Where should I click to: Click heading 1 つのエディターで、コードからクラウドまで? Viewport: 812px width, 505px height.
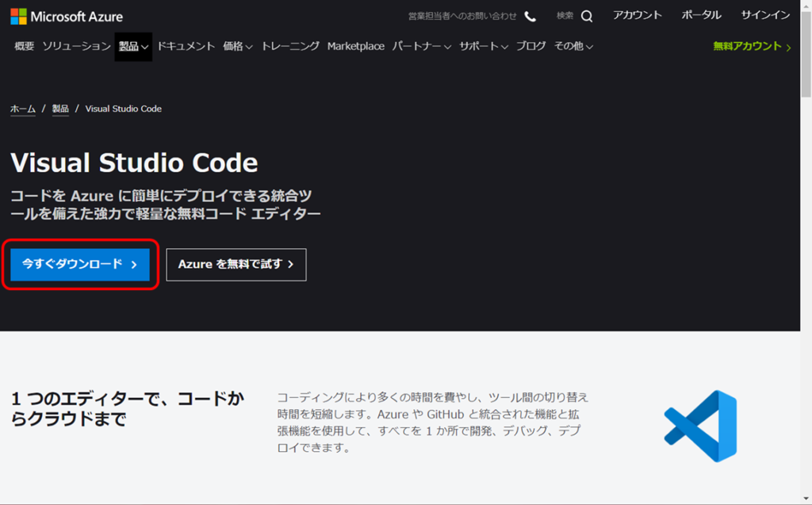point(128,408)
